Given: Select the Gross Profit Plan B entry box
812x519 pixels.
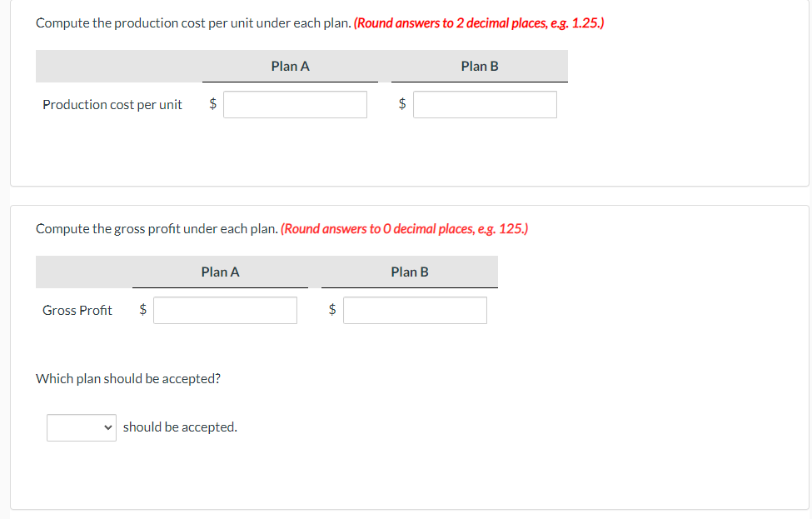Looking at the screenshot, I should [x=415, y=310].
